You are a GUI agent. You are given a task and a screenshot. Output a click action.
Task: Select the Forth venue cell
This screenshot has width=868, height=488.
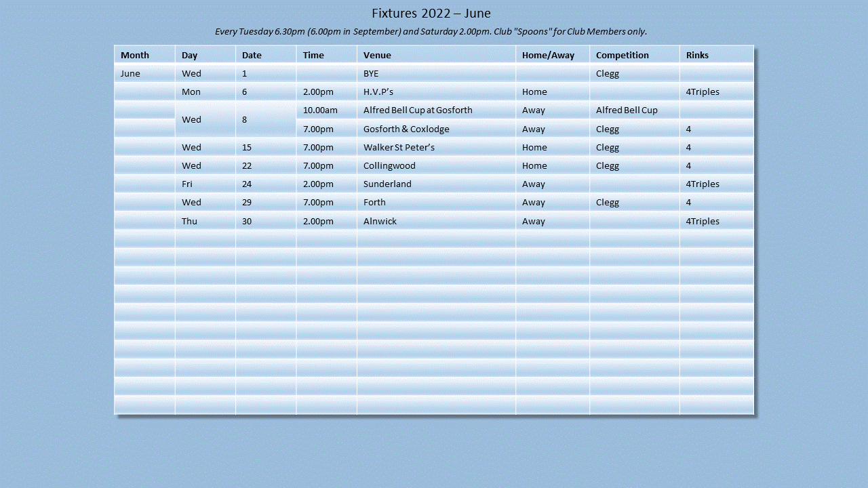[374, 202]
